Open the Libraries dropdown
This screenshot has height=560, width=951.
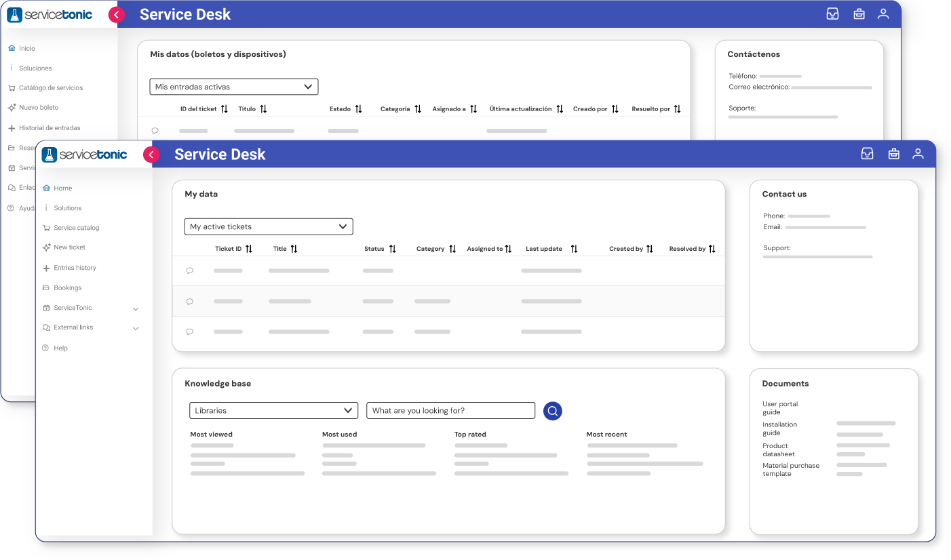pos(273,410)
